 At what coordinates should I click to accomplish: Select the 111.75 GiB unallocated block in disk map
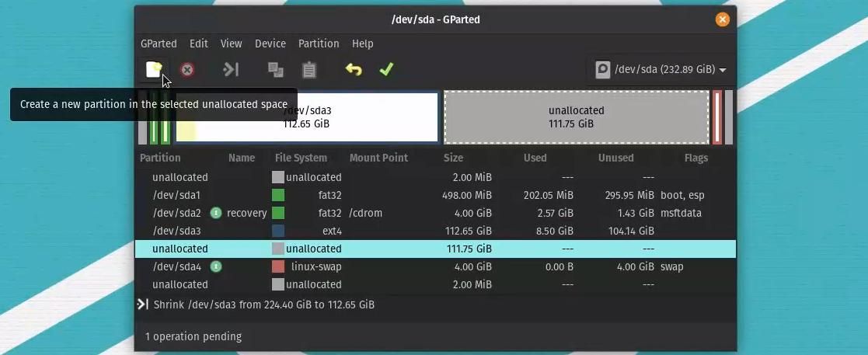[577, 117]
